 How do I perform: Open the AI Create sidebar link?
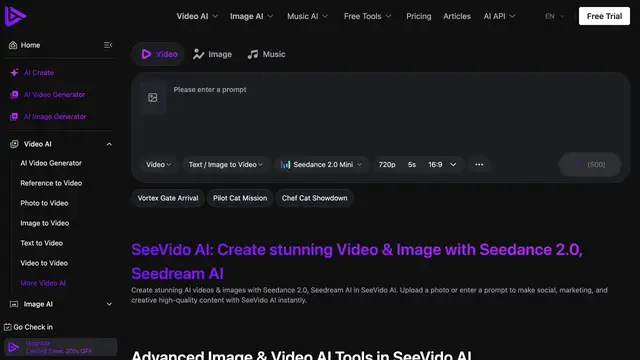tap(39, 73)
